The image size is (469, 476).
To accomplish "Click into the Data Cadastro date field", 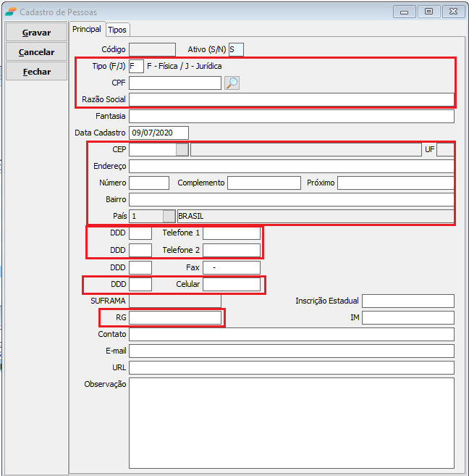I will [159, 133].
